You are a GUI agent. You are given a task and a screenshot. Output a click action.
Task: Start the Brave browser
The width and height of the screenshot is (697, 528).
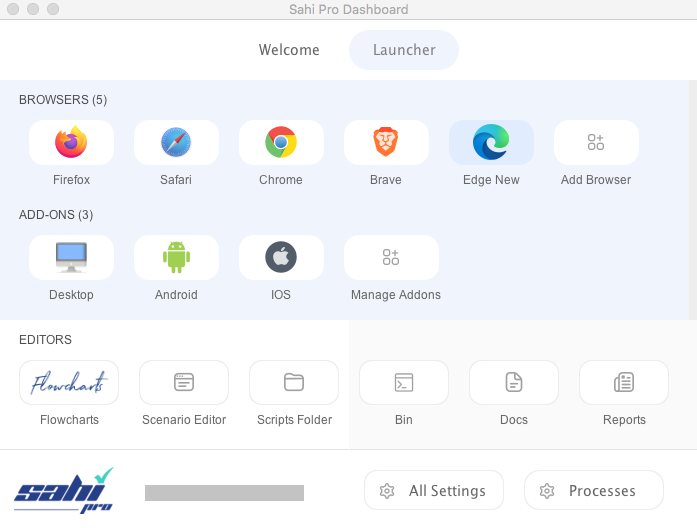pyautogui.click(x=386, y=143)
